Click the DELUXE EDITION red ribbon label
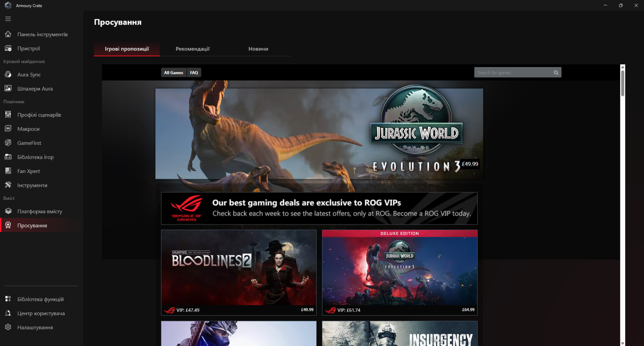Viewport: 644px width, 346px height. click(400, 233)
